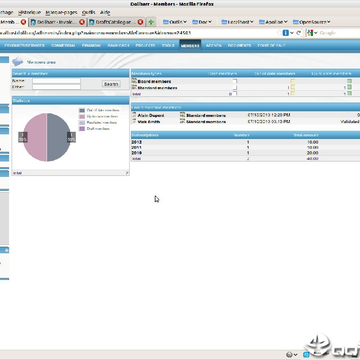Go to Documents top menu
This screenshot has width=360, height=360.
pyautogui.click(x=239, y=46)
